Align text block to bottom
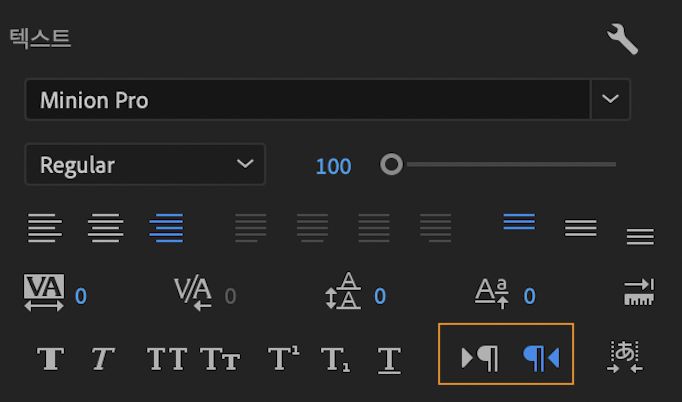This screenshot has height=402, width=682. 640,236
